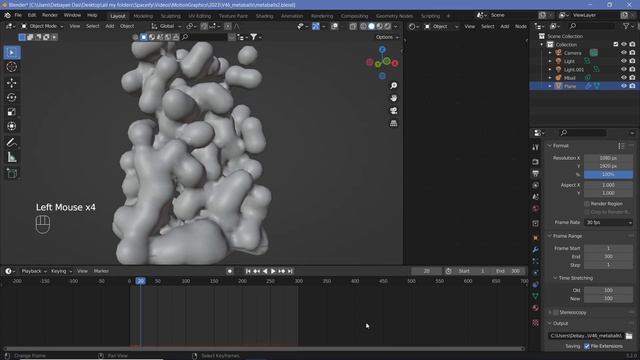Switch to the Layout workspace tab
640x360 pixels.
(x=118, y=16)
